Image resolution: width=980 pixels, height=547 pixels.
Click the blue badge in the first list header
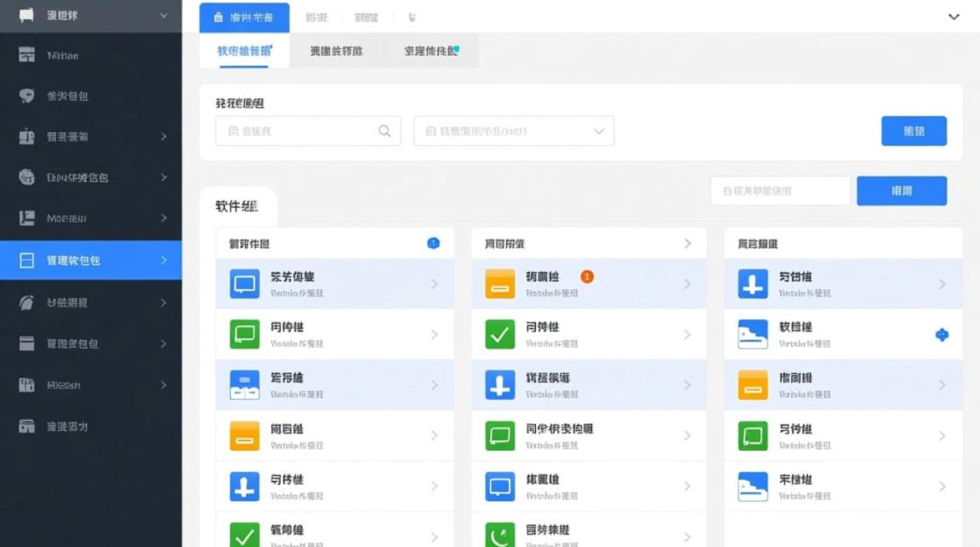433,243
